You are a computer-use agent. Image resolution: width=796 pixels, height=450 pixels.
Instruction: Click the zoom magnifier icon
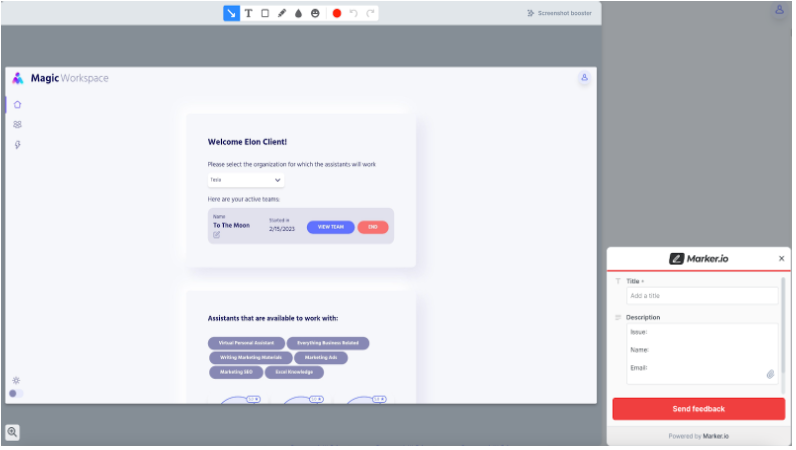(x=12, y=432)
